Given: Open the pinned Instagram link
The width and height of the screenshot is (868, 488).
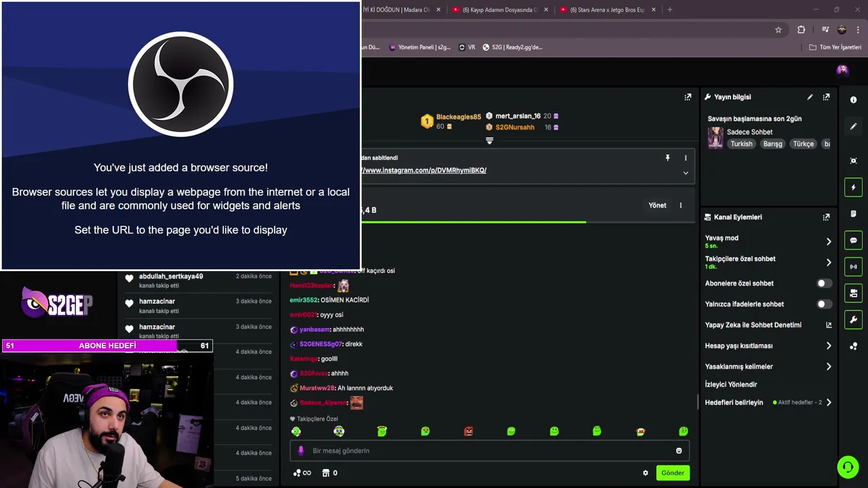Looking at the screenshot, I should pos(424,170).
